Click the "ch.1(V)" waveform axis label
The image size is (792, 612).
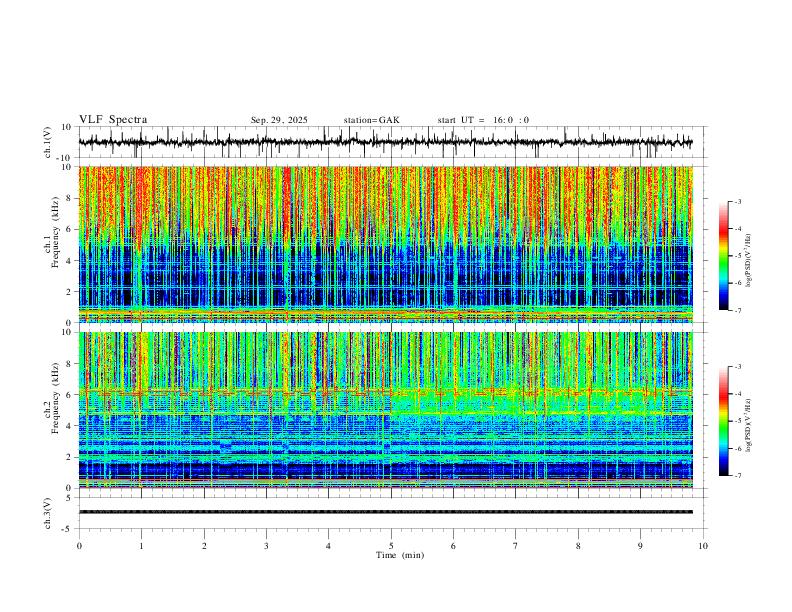coord(48,142)
